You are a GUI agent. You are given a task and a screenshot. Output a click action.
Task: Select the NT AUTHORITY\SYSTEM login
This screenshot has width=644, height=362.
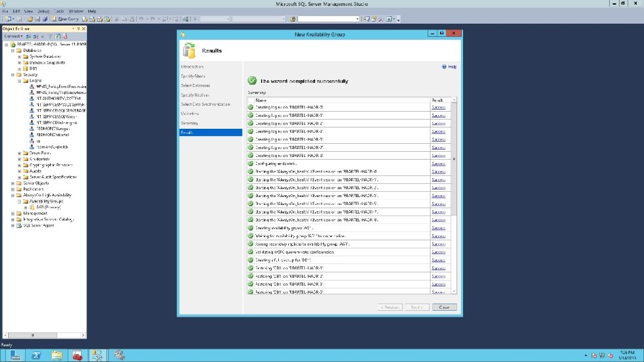click(59, 99)
